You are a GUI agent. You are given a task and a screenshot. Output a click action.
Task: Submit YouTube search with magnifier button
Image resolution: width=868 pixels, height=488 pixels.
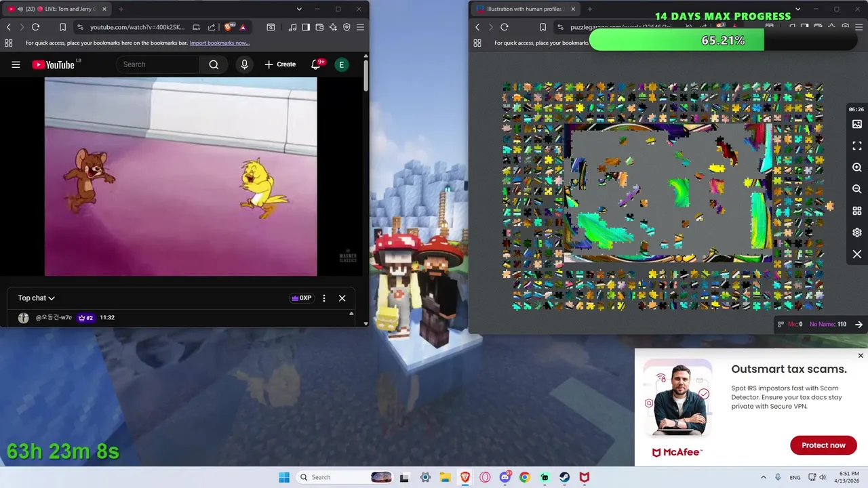click(214, 64)
